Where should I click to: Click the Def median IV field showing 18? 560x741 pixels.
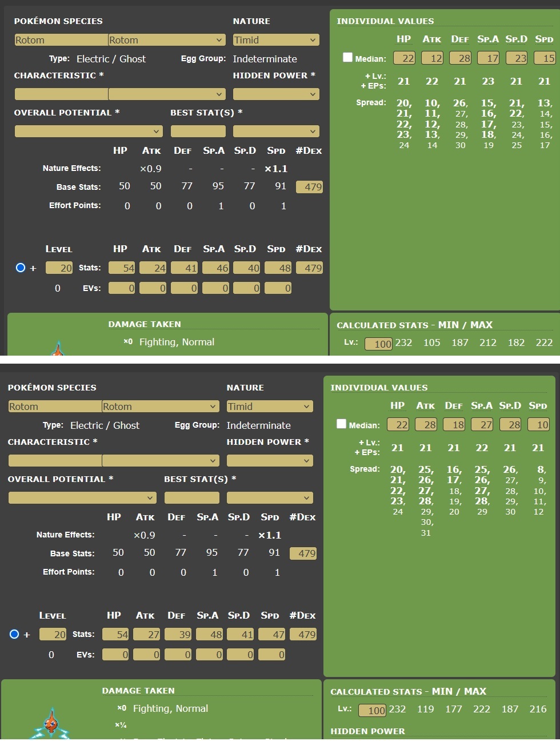click(x=454, y=425)
